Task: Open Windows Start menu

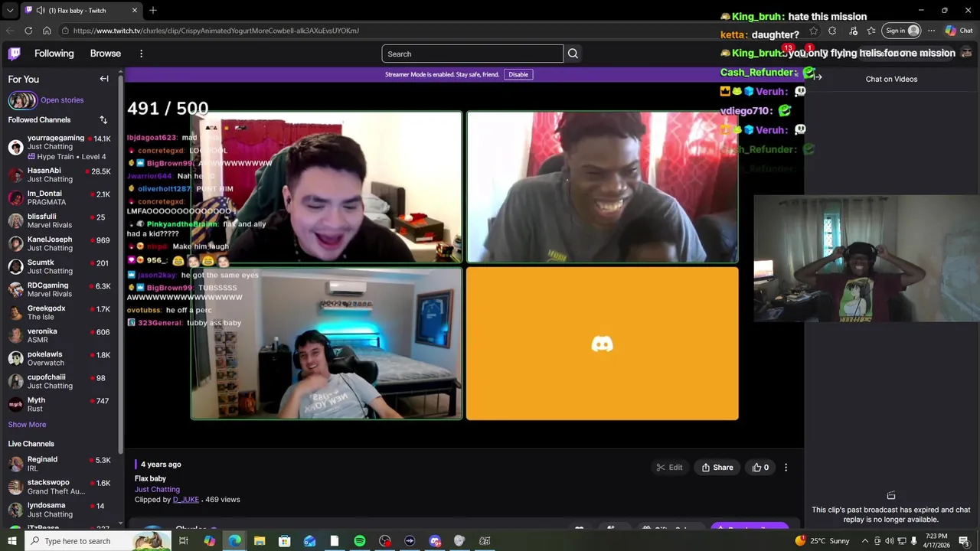Action: point(11,541)
